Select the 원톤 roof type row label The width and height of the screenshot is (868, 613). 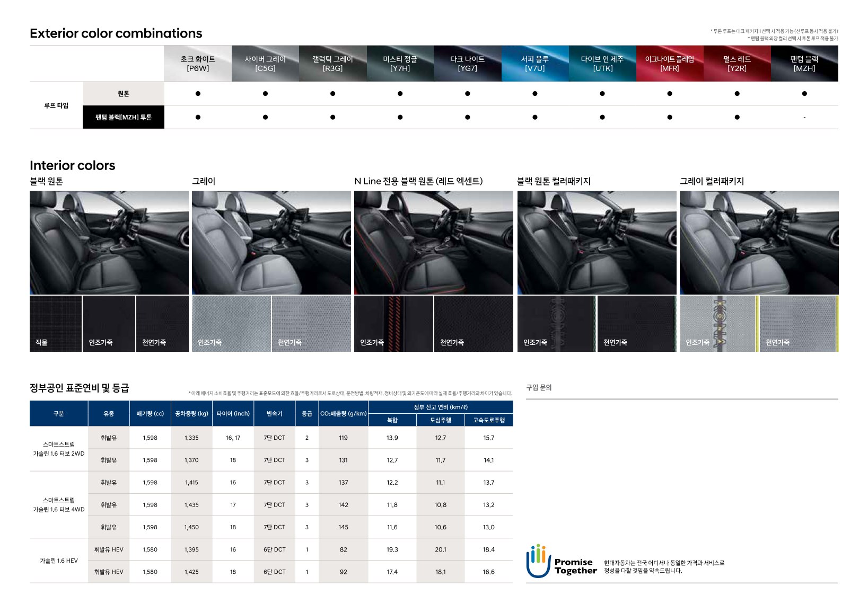pyautogui.click(x=124, y=94)
